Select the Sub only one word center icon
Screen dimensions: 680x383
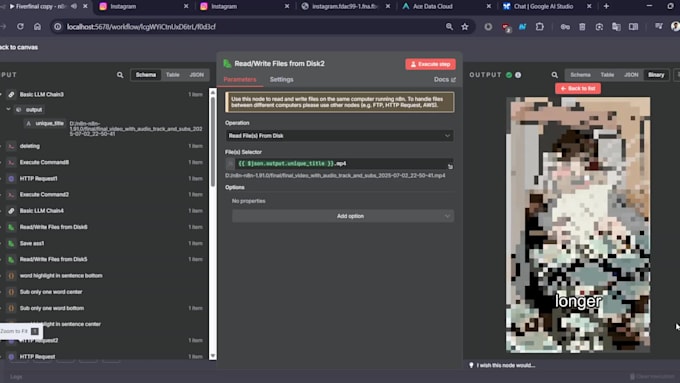pos(11,292)
